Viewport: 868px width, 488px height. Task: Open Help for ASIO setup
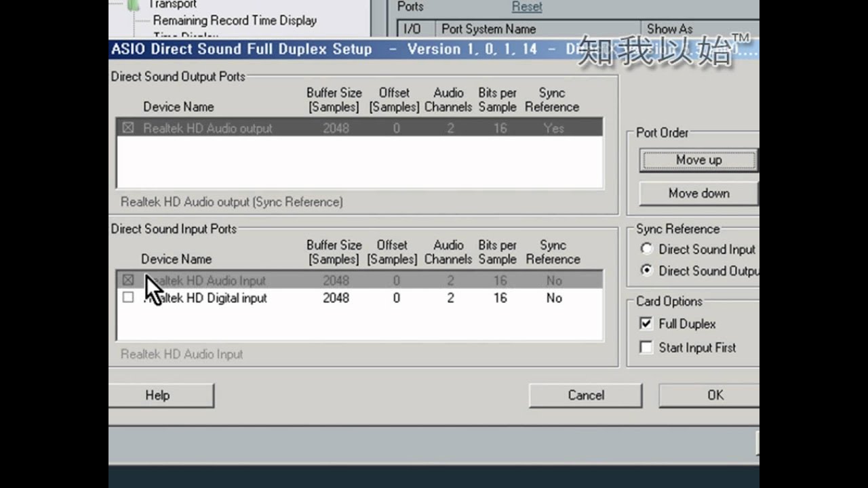pyautogui.click(x=161, y=395)
